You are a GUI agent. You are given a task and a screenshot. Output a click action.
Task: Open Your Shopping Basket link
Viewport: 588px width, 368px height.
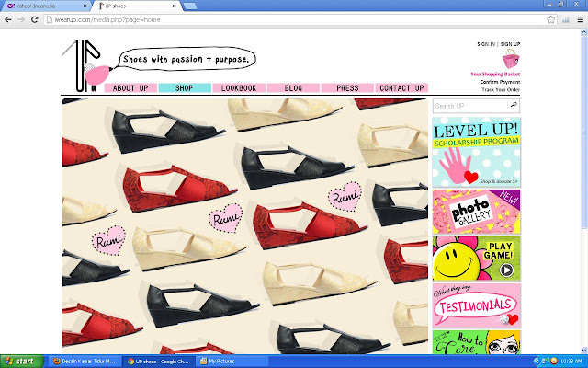[495, 74]
